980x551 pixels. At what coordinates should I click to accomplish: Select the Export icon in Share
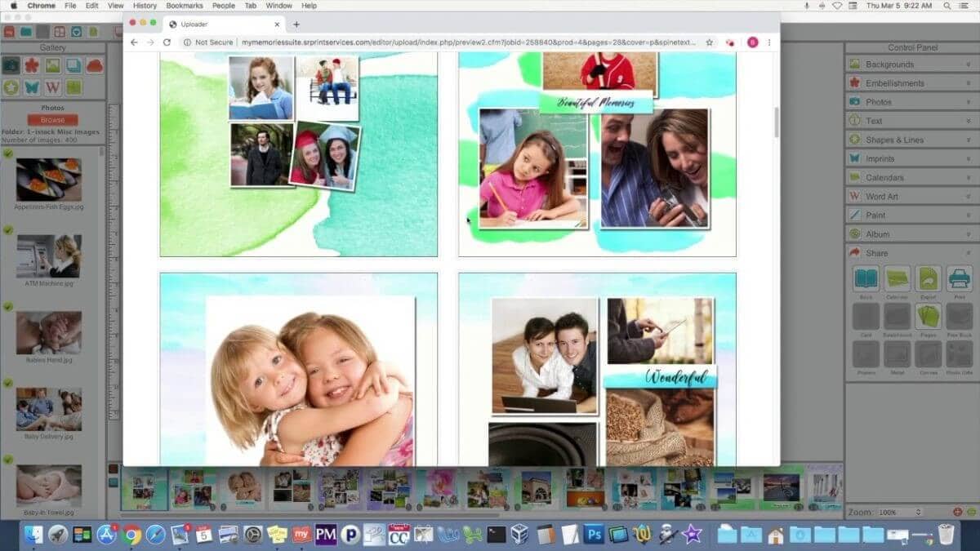click(x=928, y=279)
